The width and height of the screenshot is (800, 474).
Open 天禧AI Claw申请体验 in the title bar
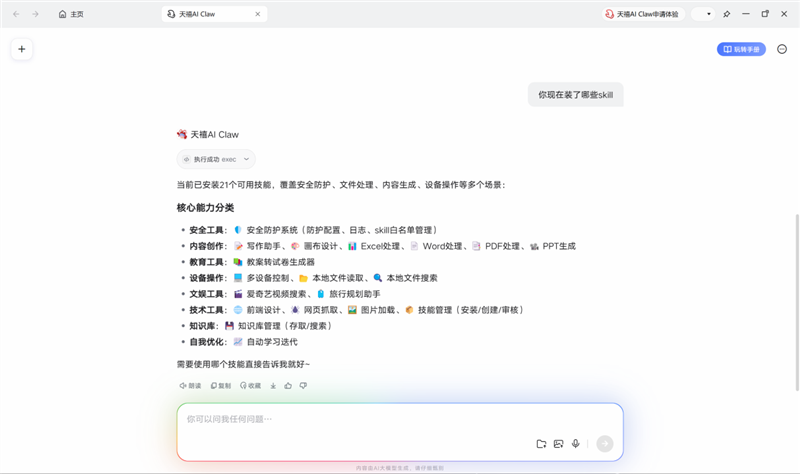pyautogui.click(x=643, y=14)
